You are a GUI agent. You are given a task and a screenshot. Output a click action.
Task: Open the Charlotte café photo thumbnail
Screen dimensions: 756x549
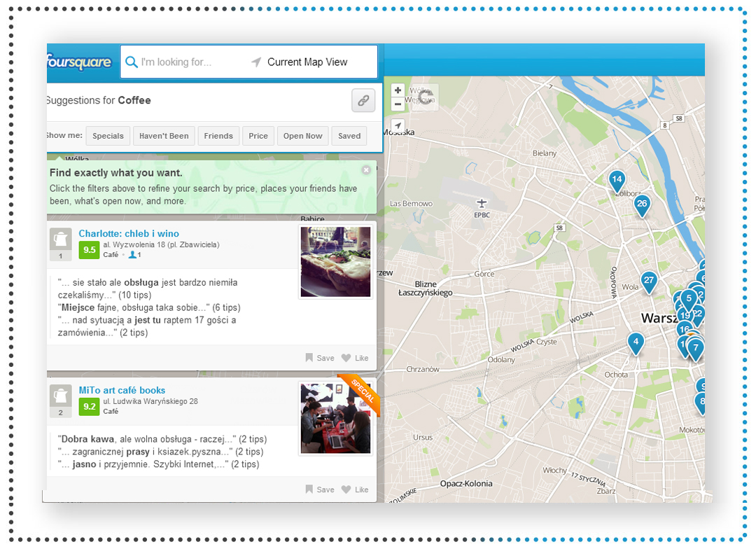pyautogui.click(x=335, y=262)
